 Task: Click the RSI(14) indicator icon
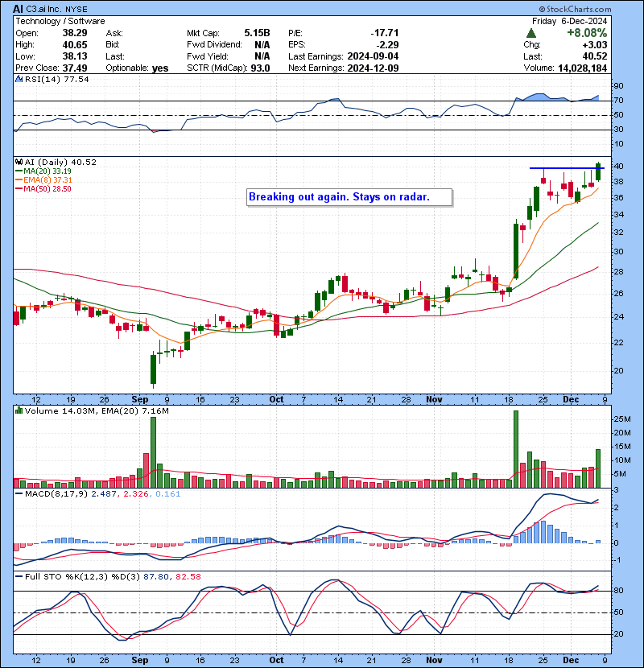click(19, 79)
